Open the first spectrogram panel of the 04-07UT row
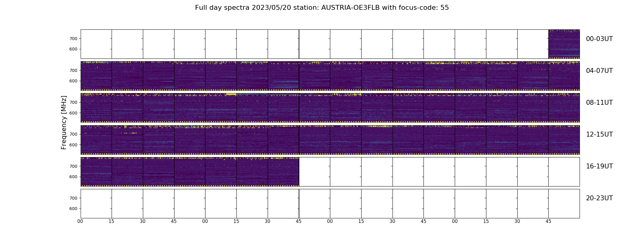The width and height of the screenshot is (644, 245). click(96, 76)
